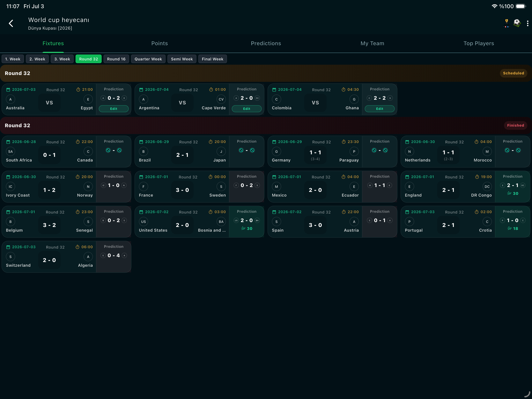Image resolution: width=532 pixels, height=399 pixels.
Task: Tap the France vs Sweden 3 - 0 score
Action: tap(182, 190)
